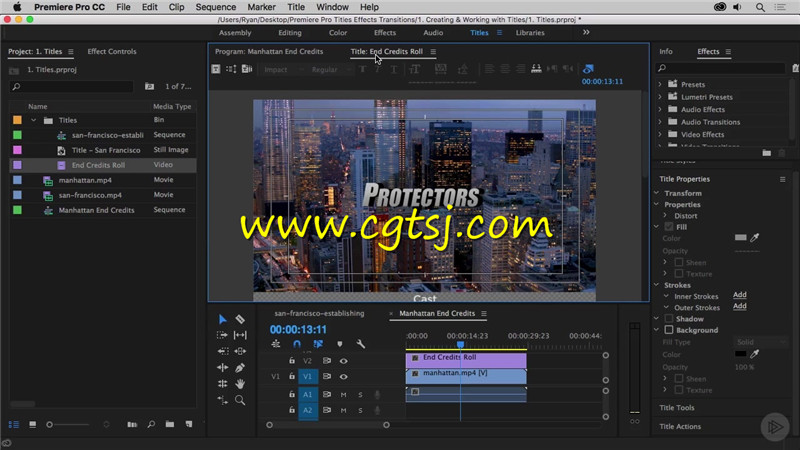The height and width of the screenshot is (450, 800).
Task: Select the Hand tool
Action: tap(240, 384)
